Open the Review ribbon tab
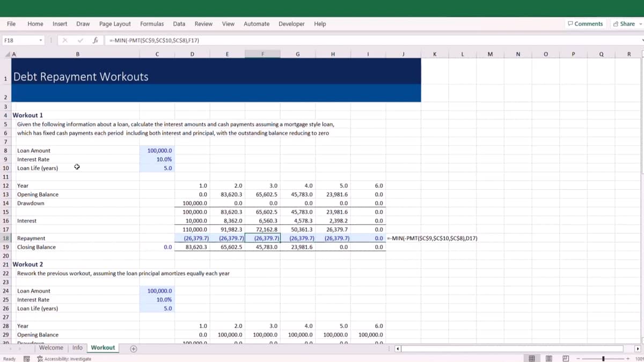This screenshot has height=362, width=644. point(203,24)
